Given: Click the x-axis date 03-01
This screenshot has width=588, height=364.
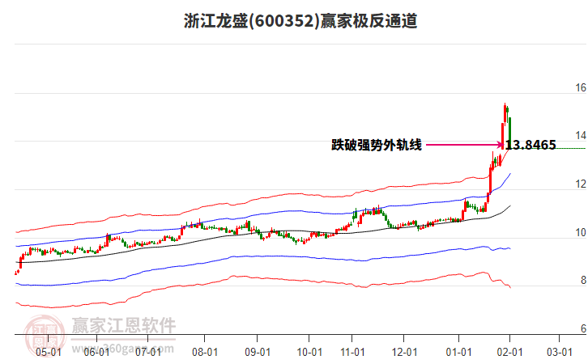Looking at the screenshot, I should [x=560, y=352].
